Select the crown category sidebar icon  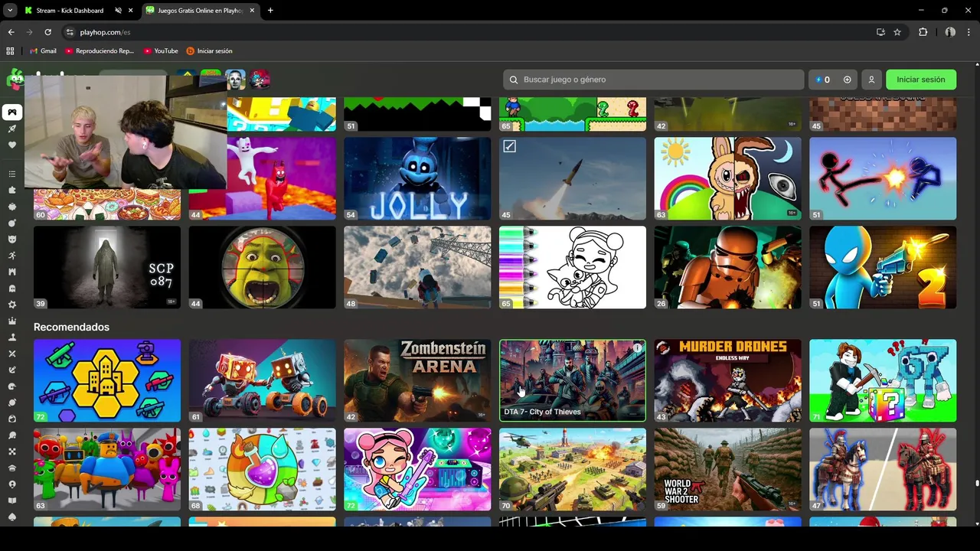[x=11, y=321]
